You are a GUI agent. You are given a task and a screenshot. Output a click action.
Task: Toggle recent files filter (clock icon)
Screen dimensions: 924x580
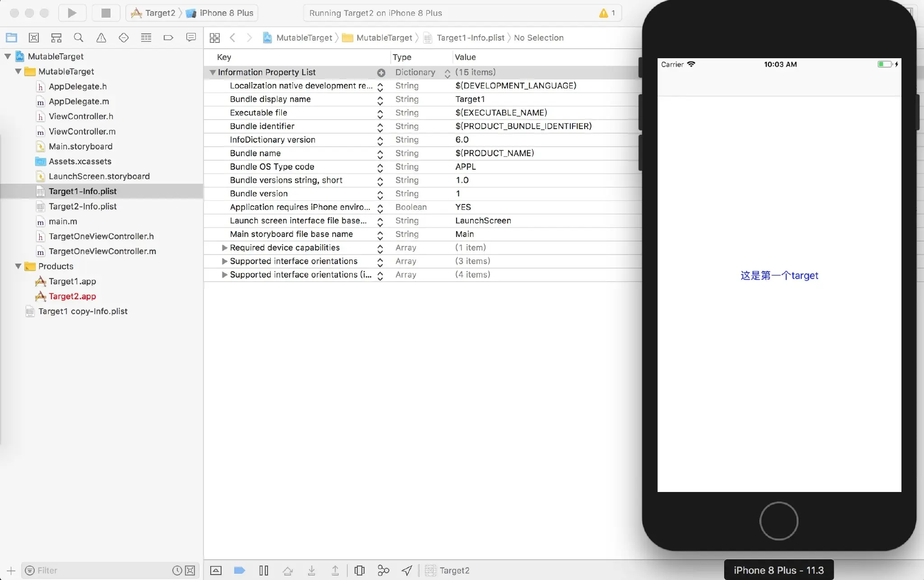click(x=177, y=571)
